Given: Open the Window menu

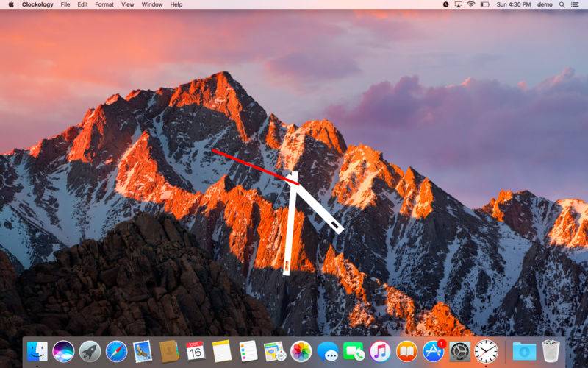Looking at the screenshot, I should (152, 4).
